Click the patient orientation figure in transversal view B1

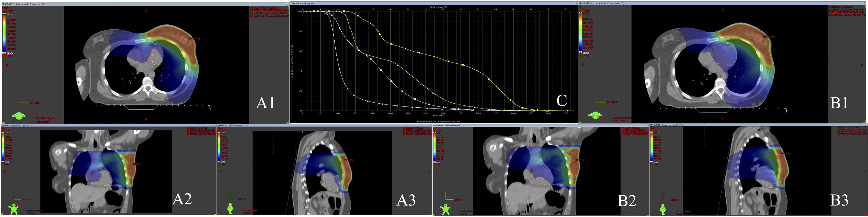pos(595,115)
